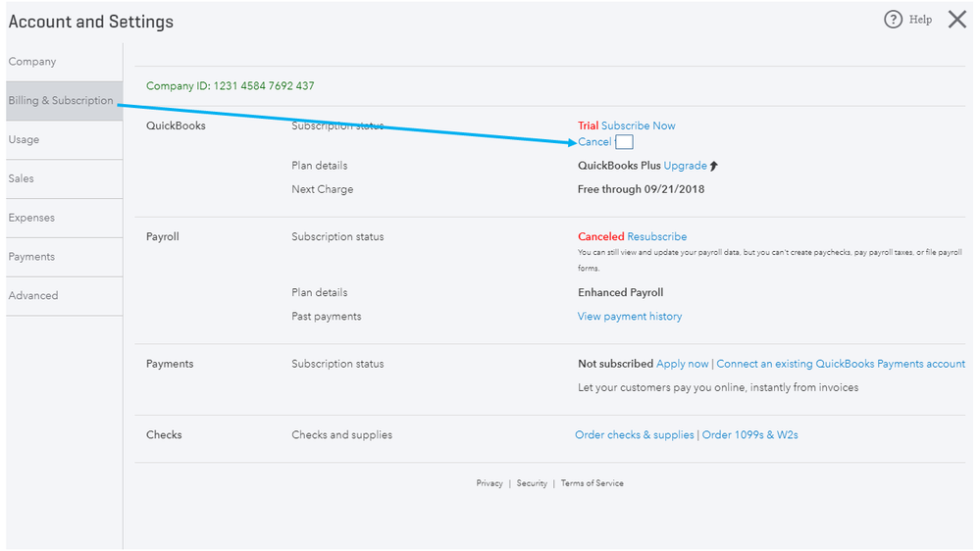
Task: Click the Subscribe Now link
Action: (638, 125)
